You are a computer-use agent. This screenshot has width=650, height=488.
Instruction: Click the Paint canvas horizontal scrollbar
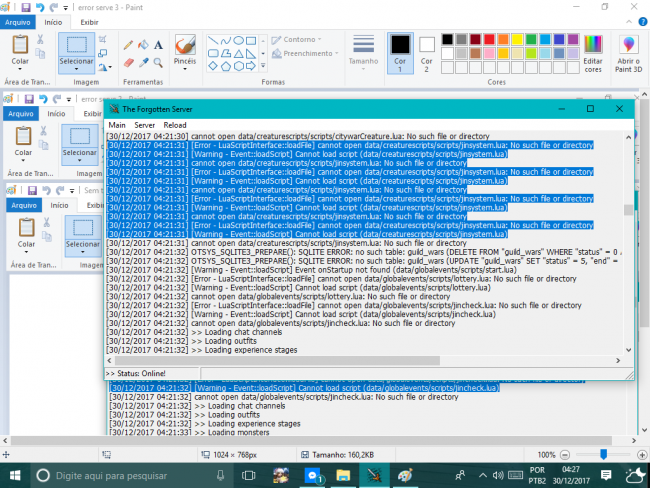(x=311, y=440)
